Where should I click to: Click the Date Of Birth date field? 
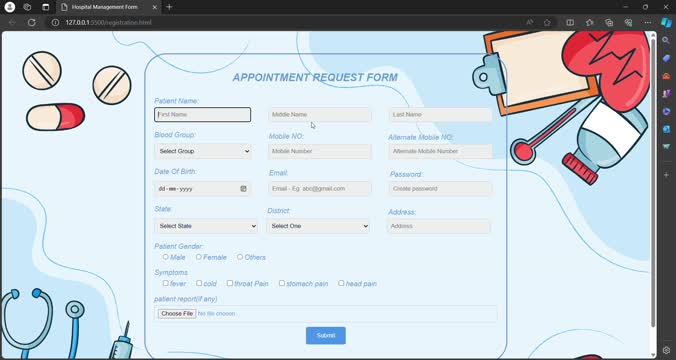point(203,188)
